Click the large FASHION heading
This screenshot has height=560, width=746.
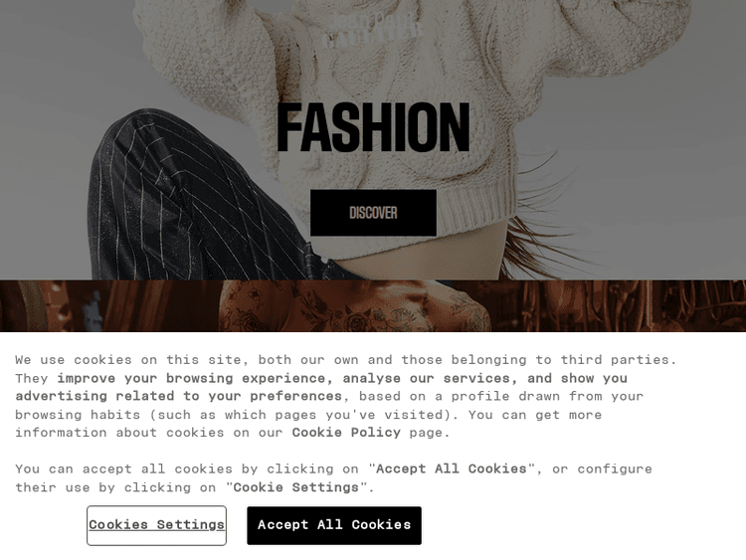(373, 127)
